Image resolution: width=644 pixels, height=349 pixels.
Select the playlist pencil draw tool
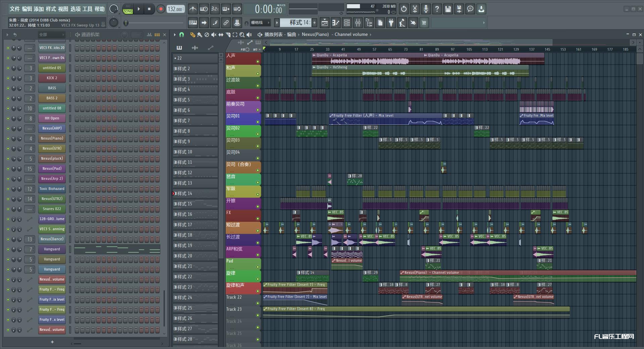pyautogui.click(x=193, y=35)
